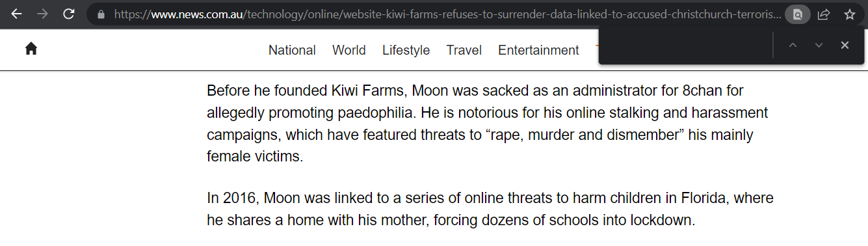The image size is (868, 246).
Task: Click inside the find-in-page text box
Action: pyautogui.click(x=686, y=46)
